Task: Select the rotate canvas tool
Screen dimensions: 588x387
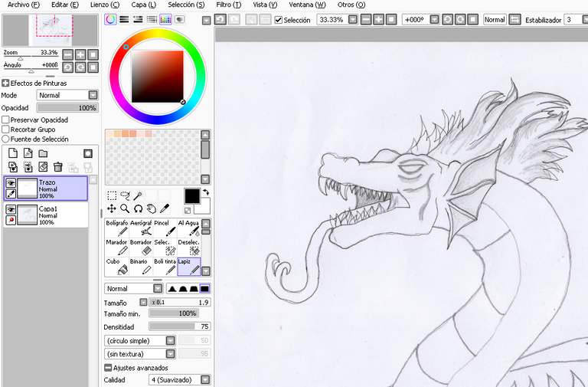Action: pos(138,208)
